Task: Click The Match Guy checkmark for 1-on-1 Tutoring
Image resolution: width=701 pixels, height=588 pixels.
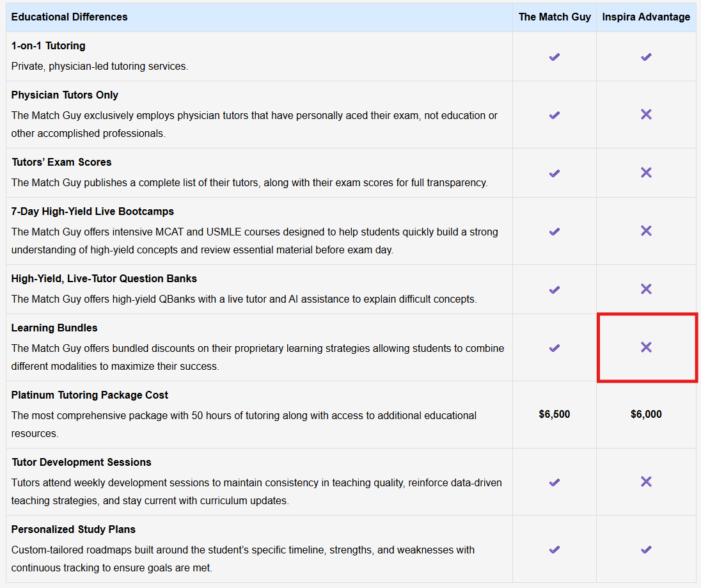Action: coord(555,57)
